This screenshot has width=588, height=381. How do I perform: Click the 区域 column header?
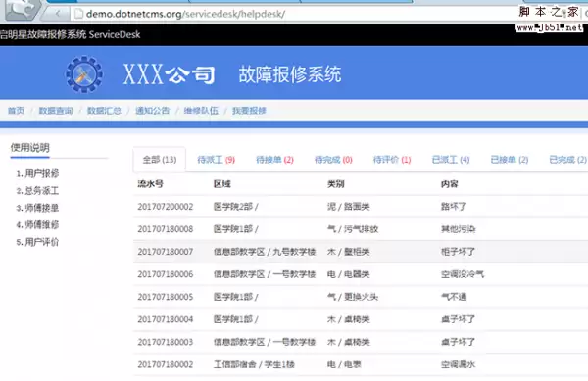pyautogui.click(x=222, y=184)
